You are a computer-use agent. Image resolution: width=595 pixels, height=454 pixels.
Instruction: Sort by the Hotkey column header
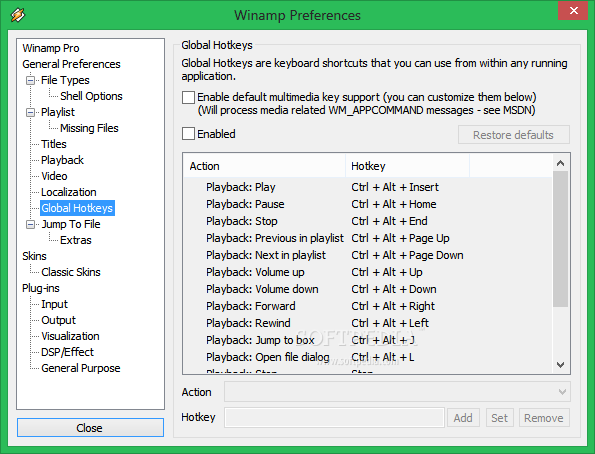click(408, 166)
